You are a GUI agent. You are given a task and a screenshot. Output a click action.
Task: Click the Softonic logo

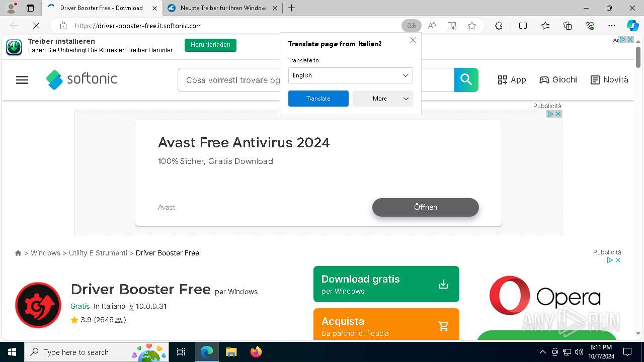pyautogui.click(x=82, y=79)
